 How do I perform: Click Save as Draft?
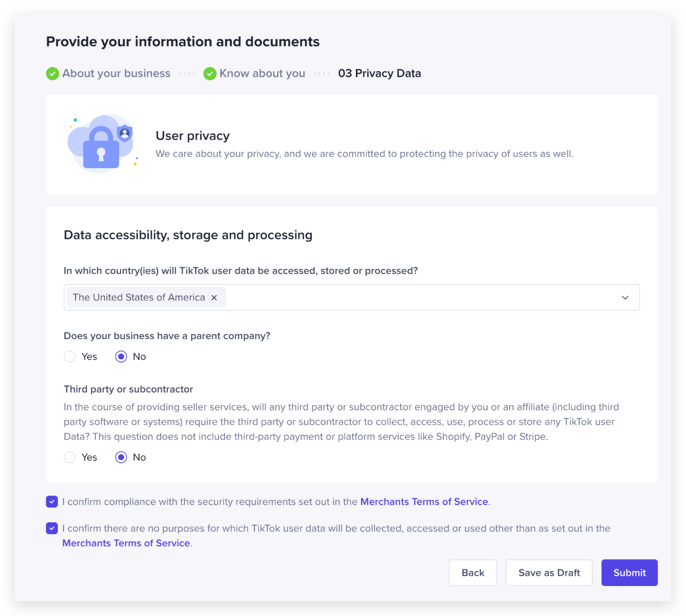(x=549, y=573)
